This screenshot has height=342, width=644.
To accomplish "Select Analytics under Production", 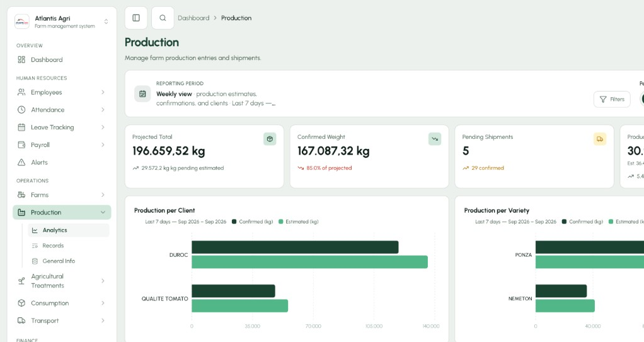I will (x=69, y=230).
